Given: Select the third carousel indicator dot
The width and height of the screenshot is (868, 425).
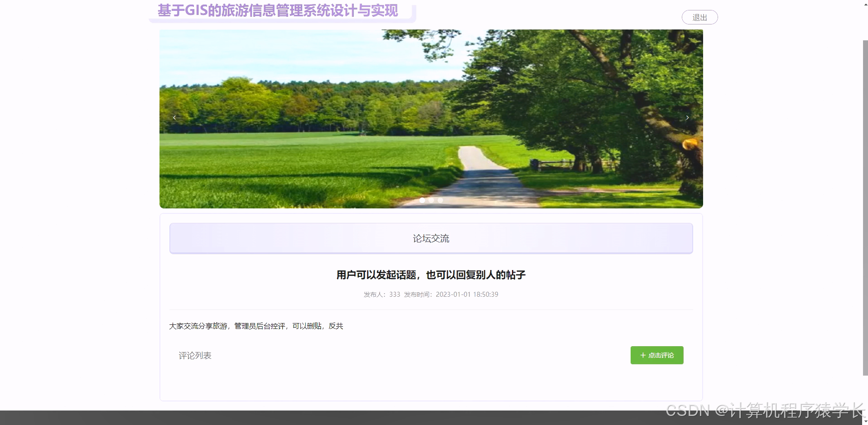Looking at the screenshot, I should (x=440, y=200).
